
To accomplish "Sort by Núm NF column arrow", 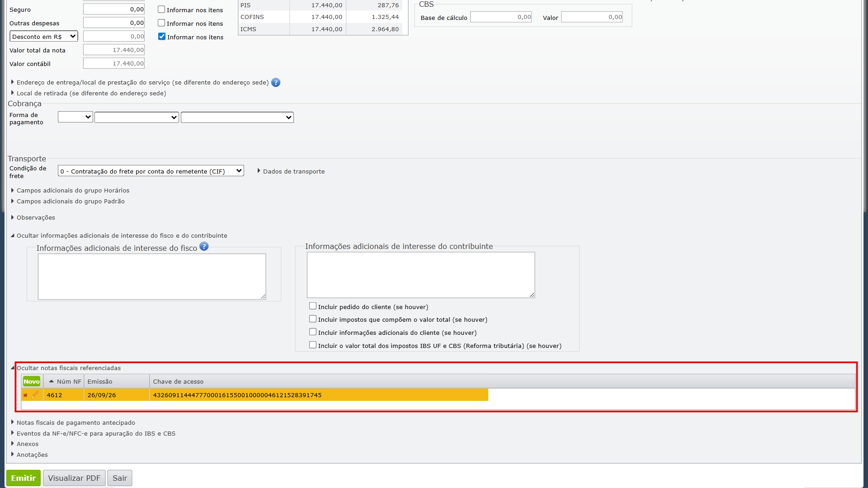I will [52, 381].
